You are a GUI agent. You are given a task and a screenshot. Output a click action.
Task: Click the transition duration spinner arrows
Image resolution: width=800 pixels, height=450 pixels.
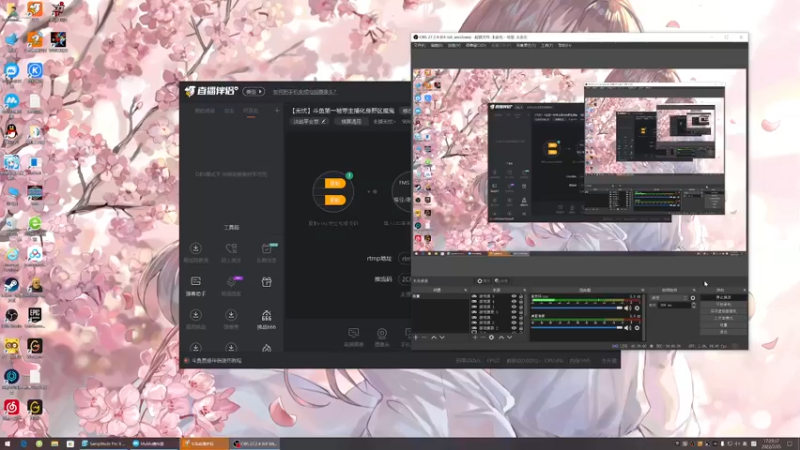pyautogui.click(x=694, y=305)
